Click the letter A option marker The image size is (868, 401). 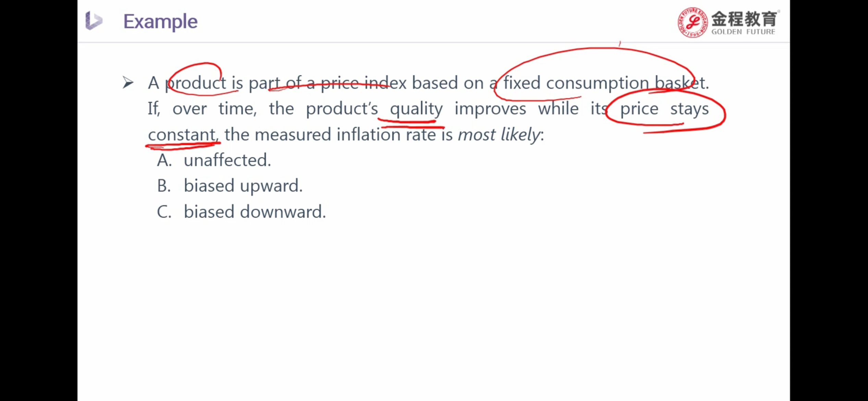pos(164,160)
